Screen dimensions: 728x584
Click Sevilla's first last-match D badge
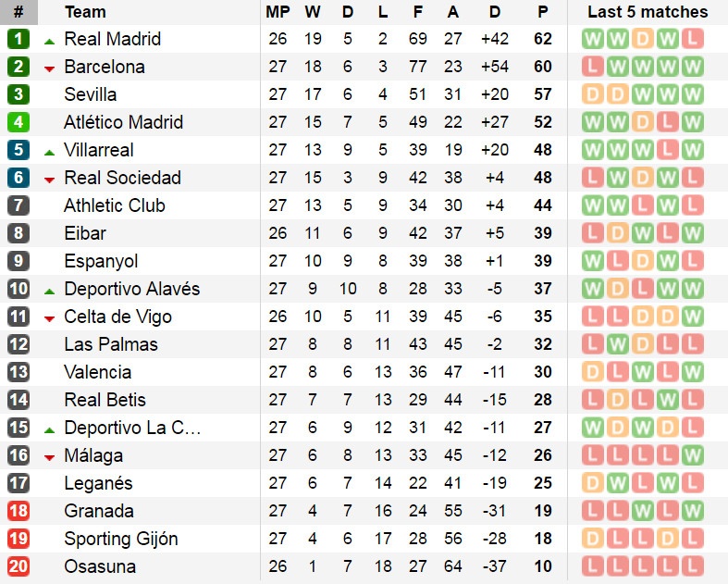click(592, 94)
